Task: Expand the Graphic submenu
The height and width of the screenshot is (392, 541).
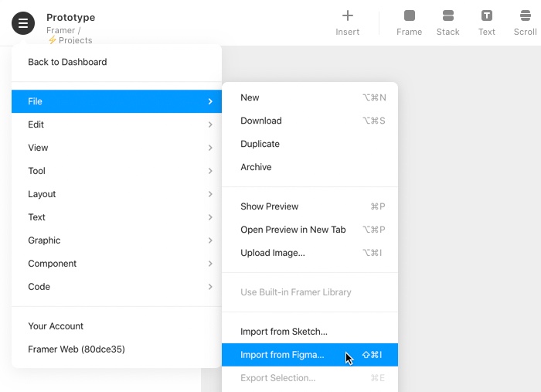Action: point(117,240)
